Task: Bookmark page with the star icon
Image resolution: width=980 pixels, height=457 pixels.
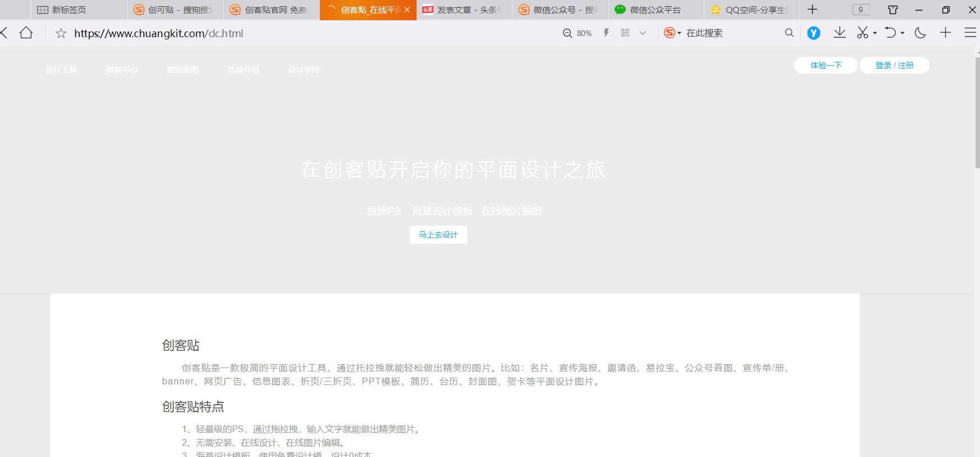Action: click(x=61, y=33)
